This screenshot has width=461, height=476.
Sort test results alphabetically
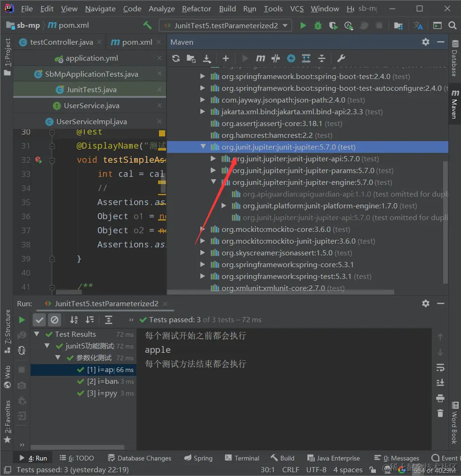(74, 320)
